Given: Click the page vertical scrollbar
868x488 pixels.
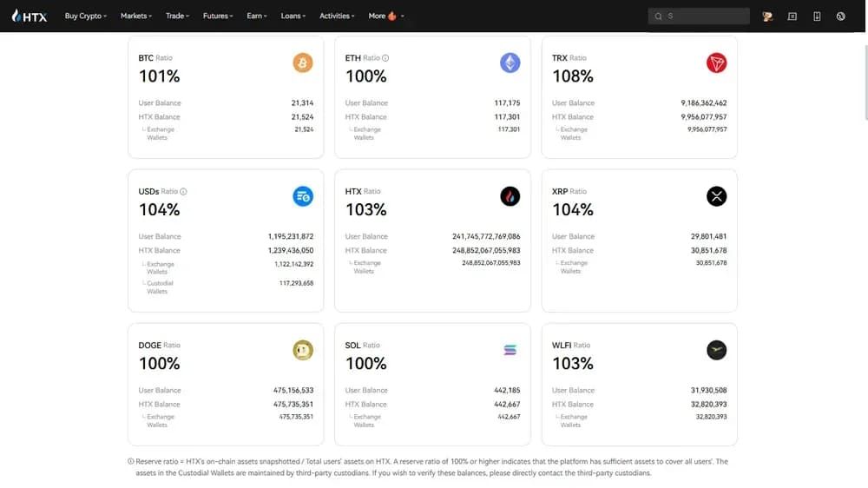Looking at the screenshot, I should [x=865, y=83].
